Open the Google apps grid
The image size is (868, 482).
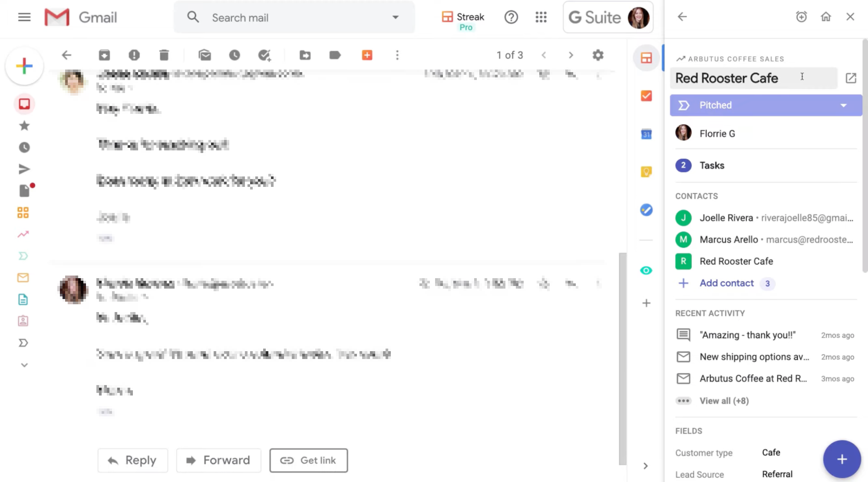coord(541,17)
